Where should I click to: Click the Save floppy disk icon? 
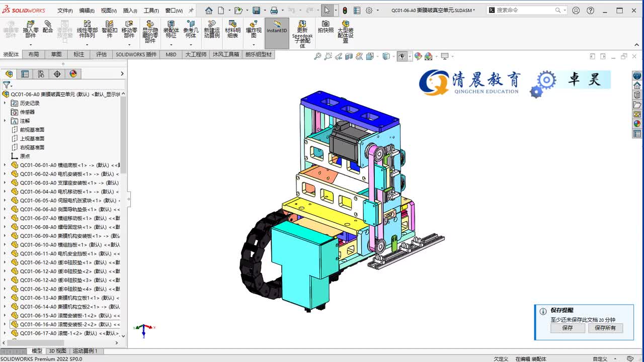(256, 10)
